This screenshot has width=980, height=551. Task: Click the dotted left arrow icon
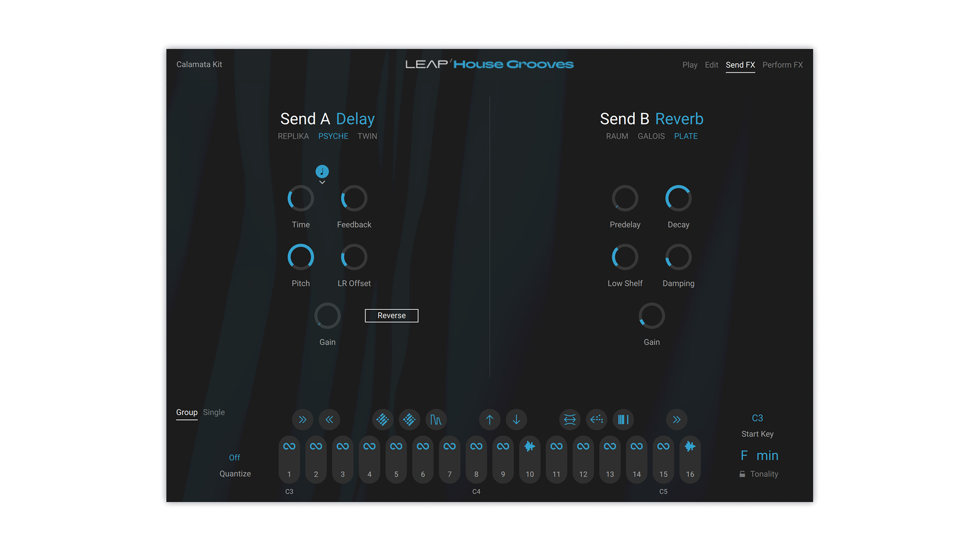click(596, 419)
